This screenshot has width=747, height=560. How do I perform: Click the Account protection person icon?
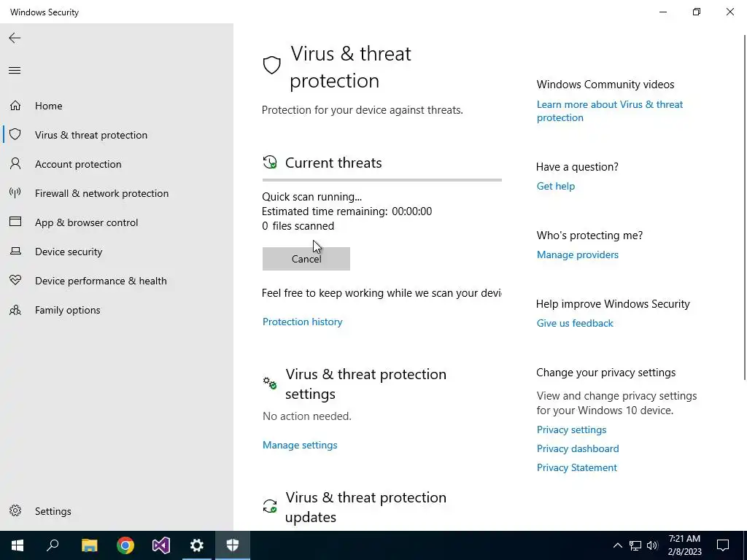tap(15, 164)
